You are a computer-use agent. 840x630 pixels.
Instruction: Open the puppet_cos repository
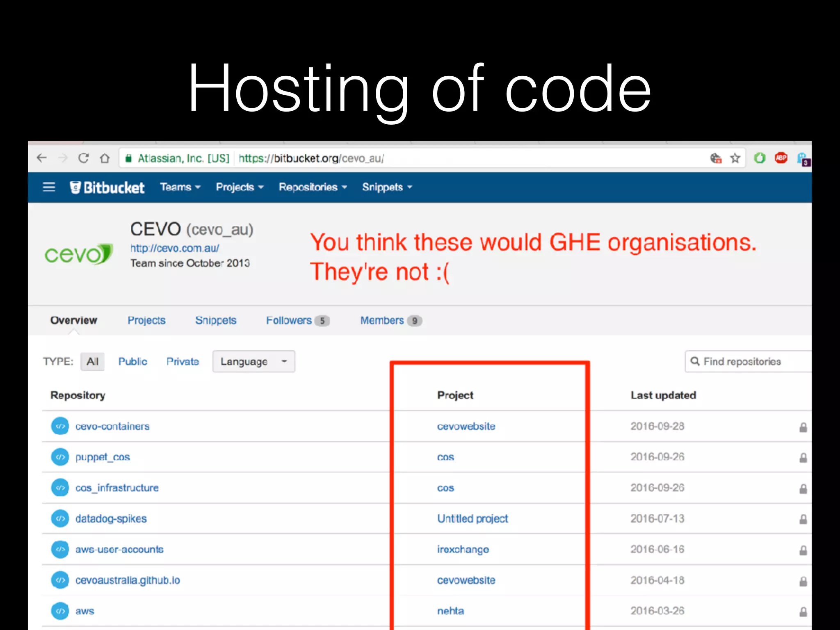coord(103,457)
